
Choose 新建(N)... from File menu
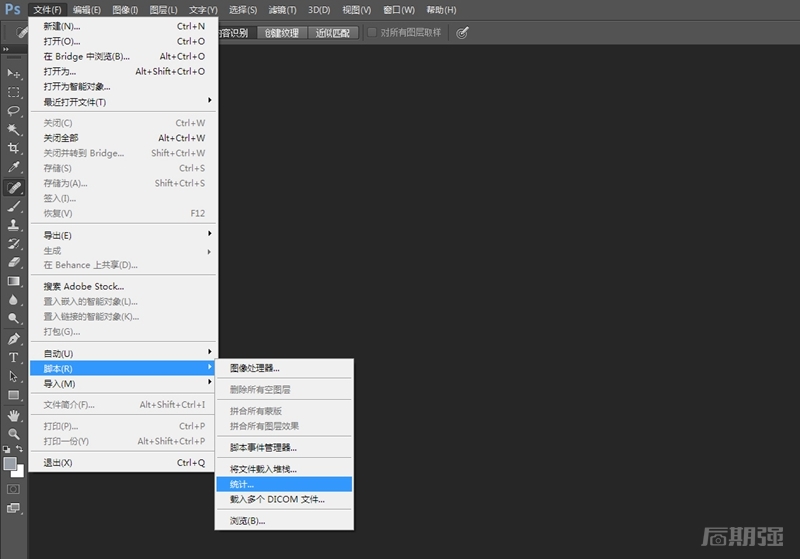[123, 26]
